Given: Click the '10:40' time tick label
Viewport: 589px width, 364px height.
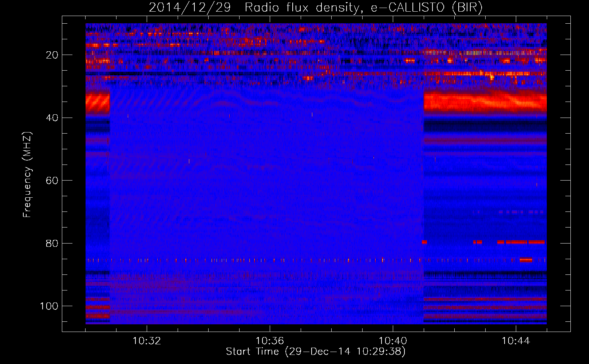Looking at the screenshot, I should click(393, 341).
